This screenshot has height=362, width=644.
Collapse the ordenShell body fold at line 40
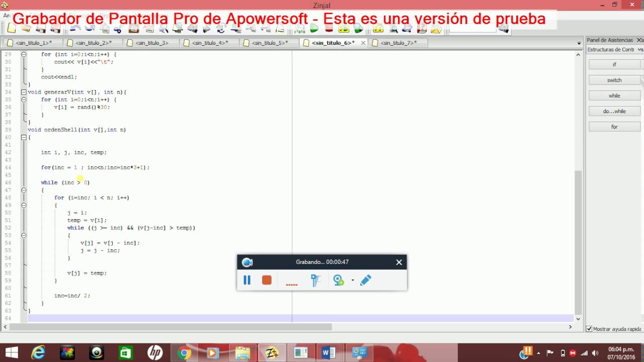24,137
